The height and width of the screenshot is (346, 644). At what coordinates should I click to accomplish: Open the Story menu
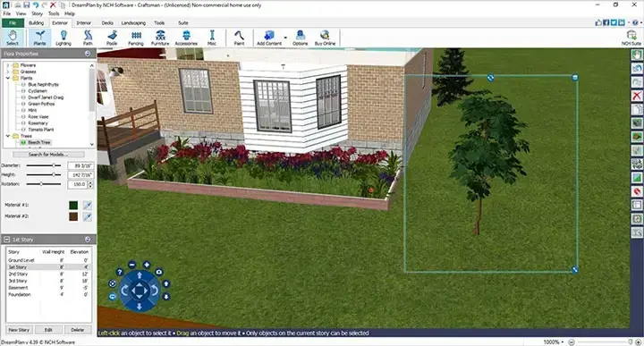38,13
